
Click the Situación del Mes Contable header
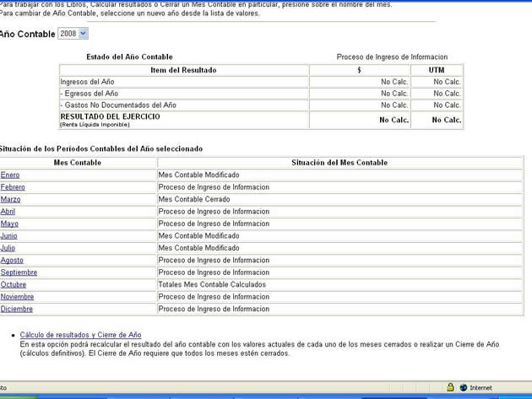pyautogui.click(x=339, y=162)
